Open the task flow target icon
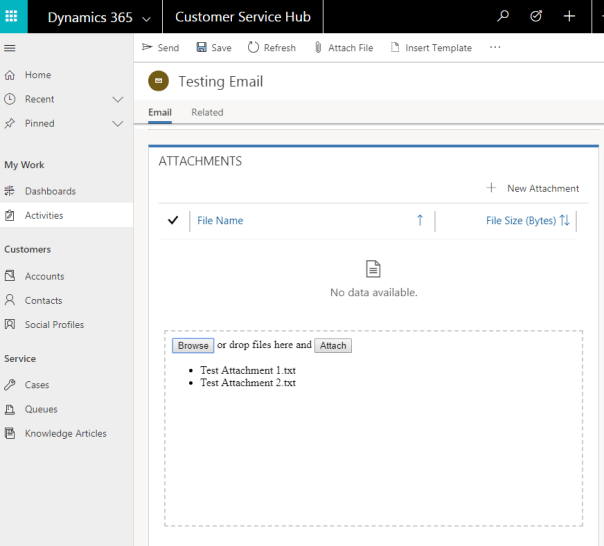The width and height of the screenshot is (604, 546). [536, 16]
